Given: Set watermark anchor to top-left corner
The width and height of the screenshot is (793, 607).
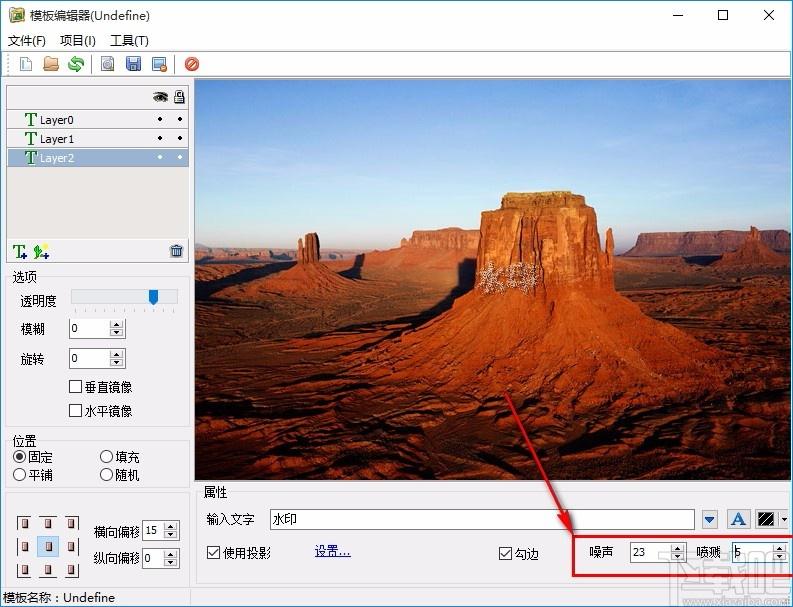Looking at the screenshot, I should (24, 523).
